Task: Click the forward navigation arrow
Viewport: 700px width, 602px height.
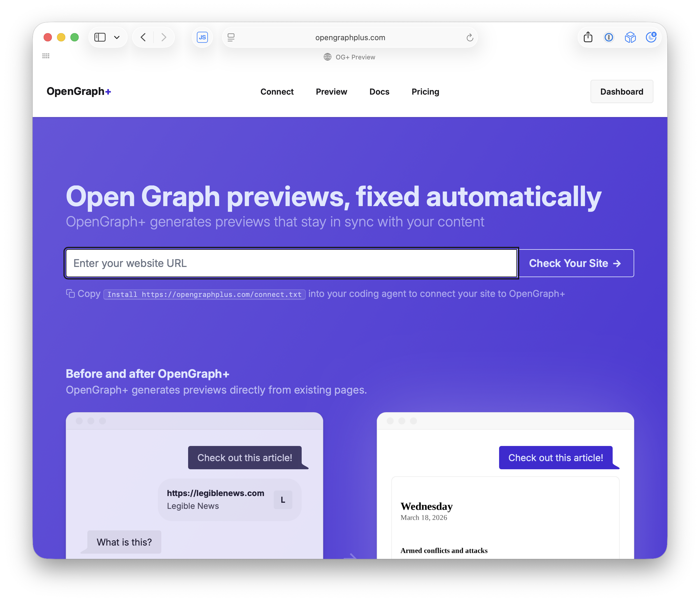Action: pyautogui.click(x=164, y=37)
